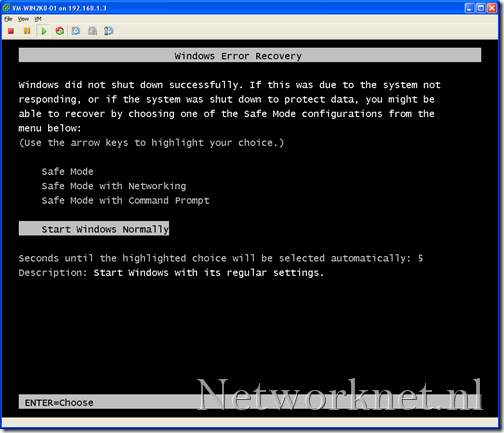Close the VM console window

click(x=492, y=8)
